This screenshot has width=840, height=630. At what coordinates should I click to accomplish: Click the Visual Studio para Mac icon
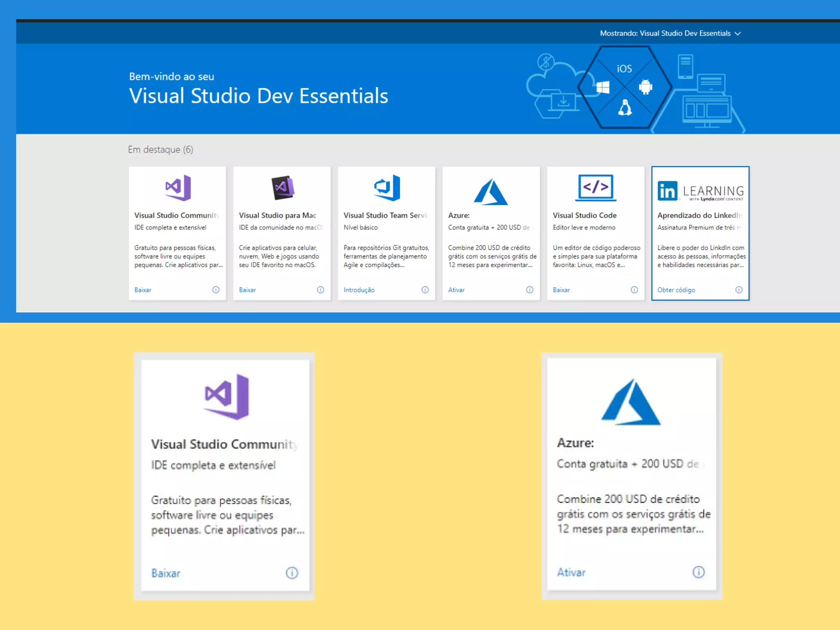coord(283,188)
